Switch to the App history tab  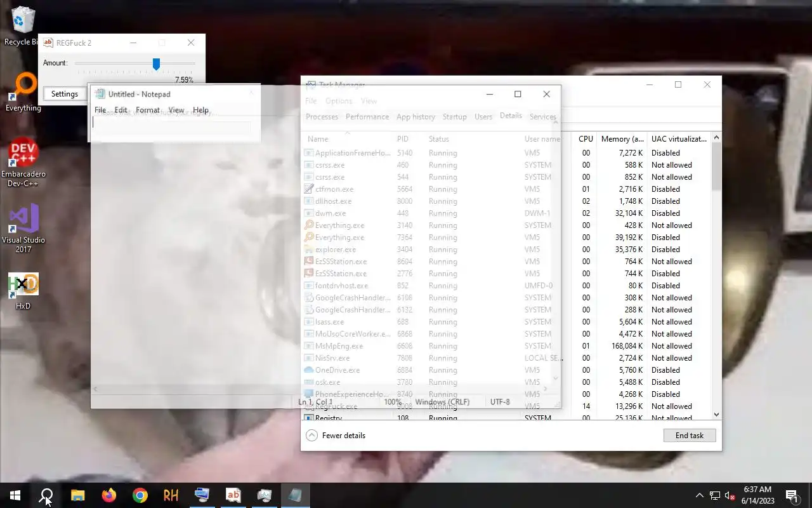pos(416,117)
